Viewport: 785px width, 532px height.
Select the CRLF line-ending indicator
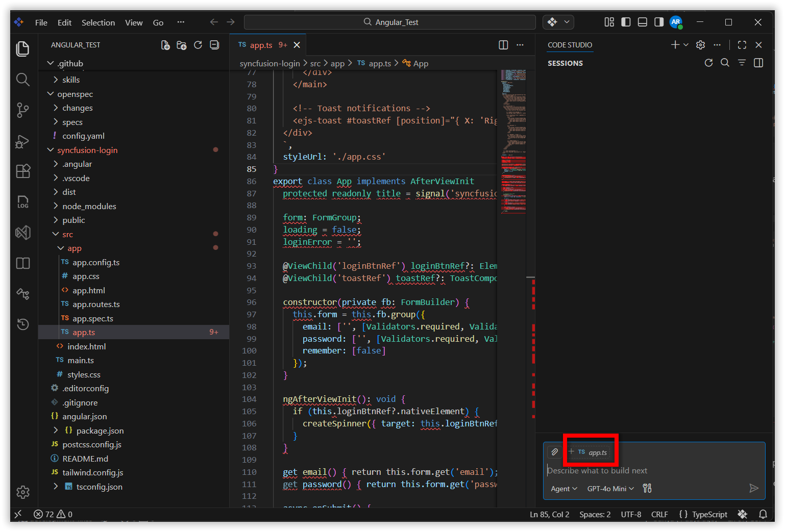tap(659, 514)
